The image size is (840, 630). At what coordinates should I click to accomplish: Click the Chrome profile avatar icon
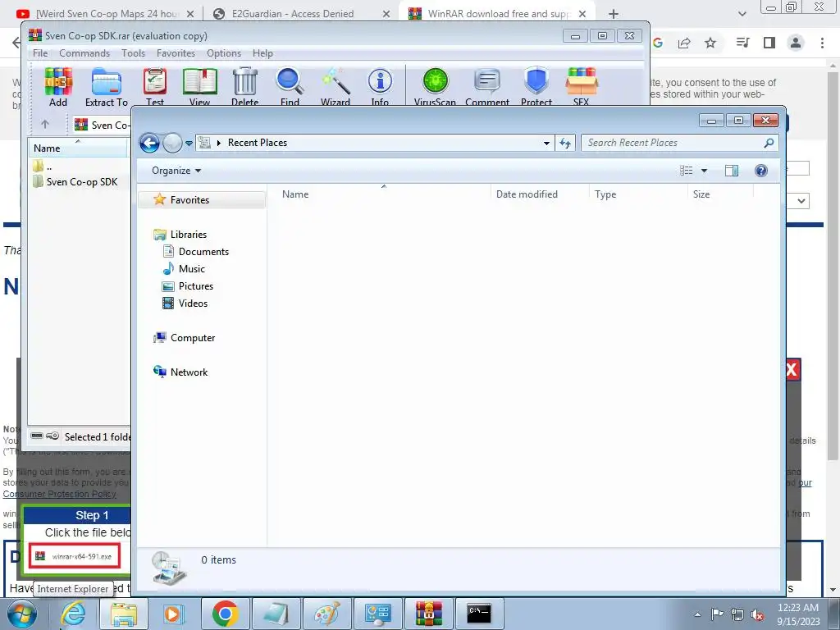tap(796, 43)
